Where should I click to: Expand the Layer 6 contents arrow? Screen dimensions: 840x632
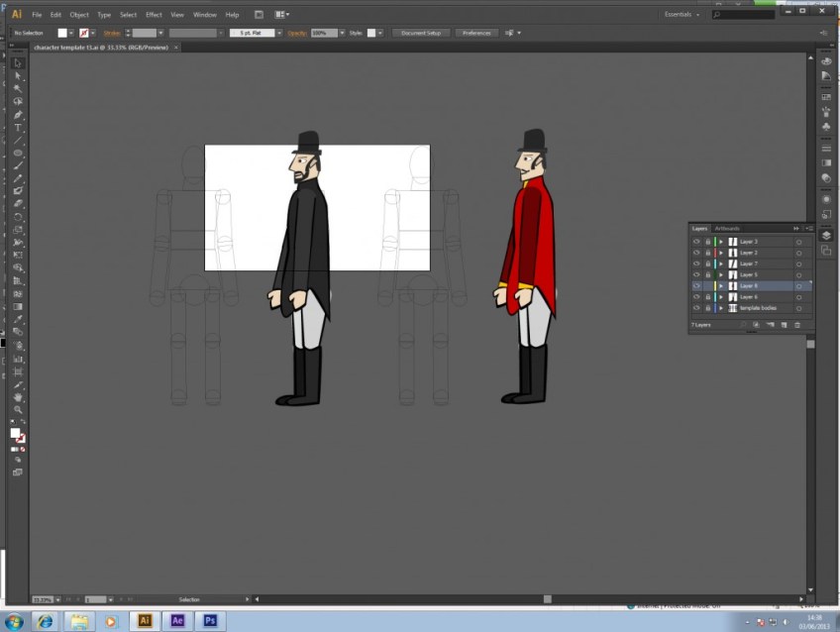click(x=721, y=297)
